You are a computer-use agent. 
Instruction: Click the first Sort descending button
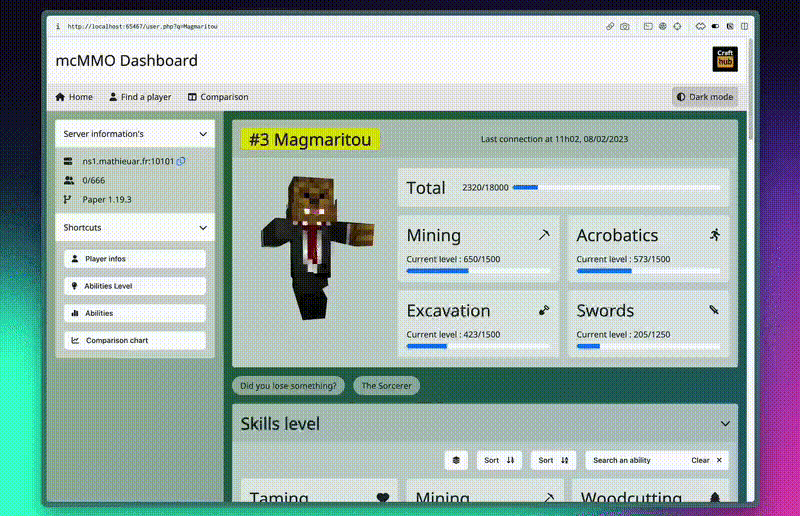point(499,460)
